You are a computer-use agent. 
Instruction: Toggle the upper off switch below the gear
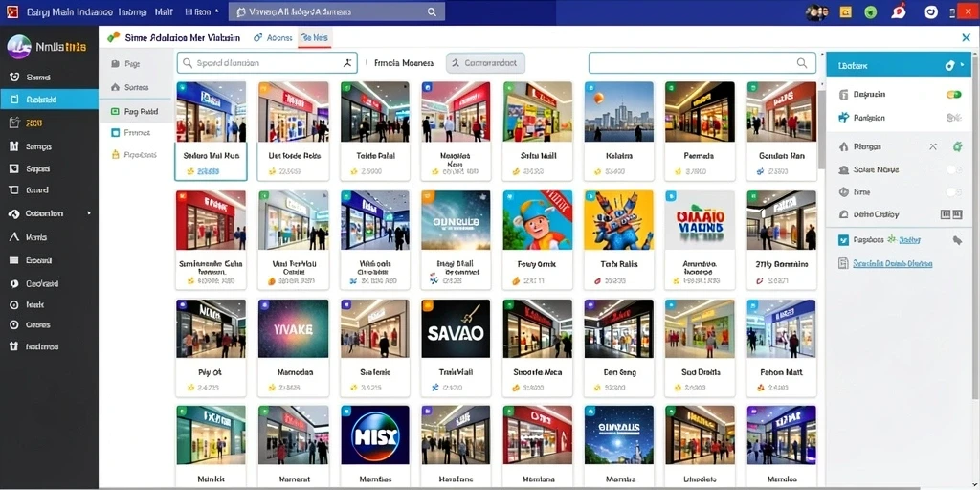pyautogui.click(x=954, y=169)
